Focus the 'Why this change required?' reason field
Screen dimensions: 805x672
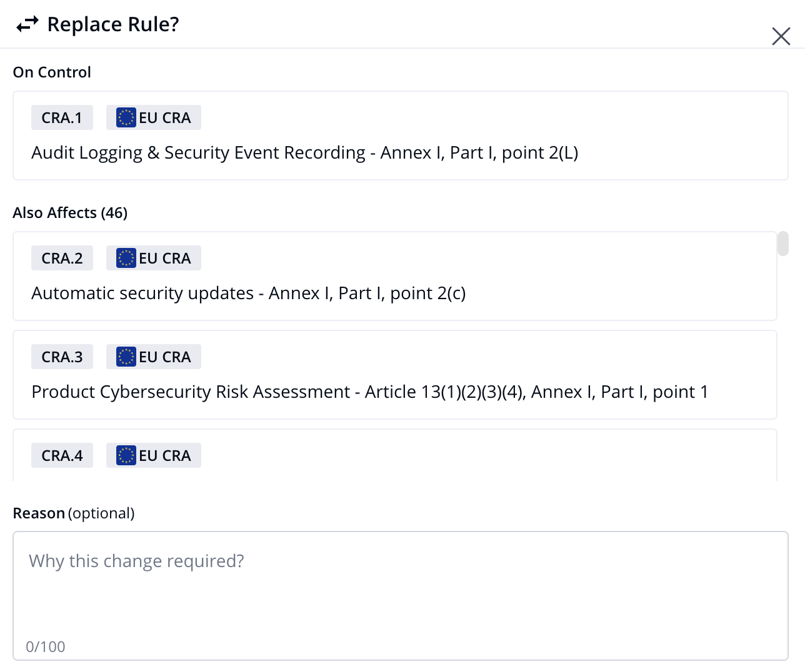[x=401, y=596]
